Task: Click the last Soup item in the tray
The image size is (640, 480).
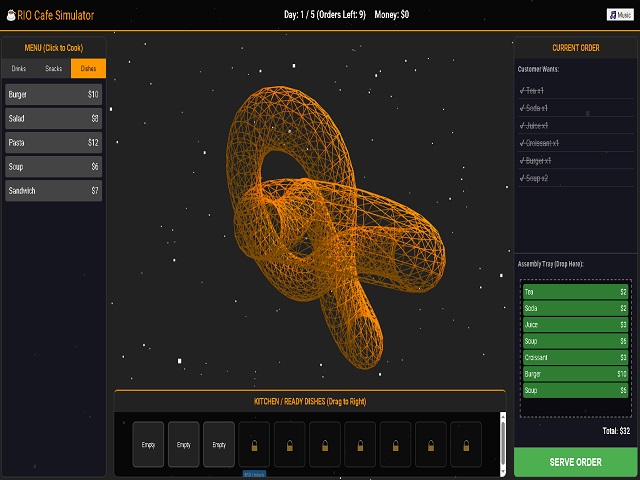Action: point(575,390)
